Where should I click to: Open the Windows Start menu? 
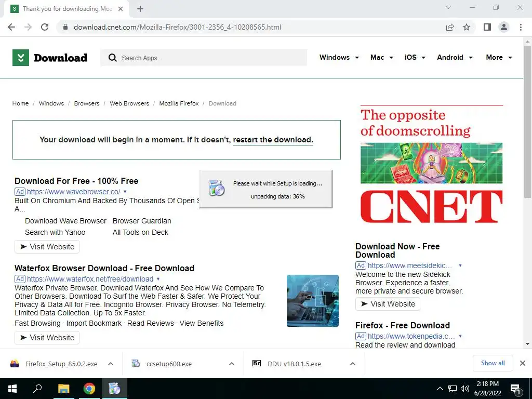(x=12, y=389)
